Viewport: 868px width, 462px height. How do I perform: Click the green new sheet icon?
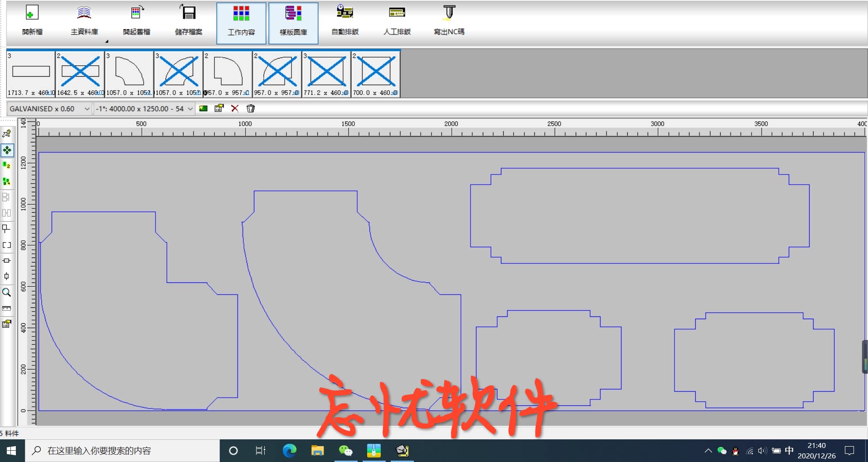click(204, 108)
